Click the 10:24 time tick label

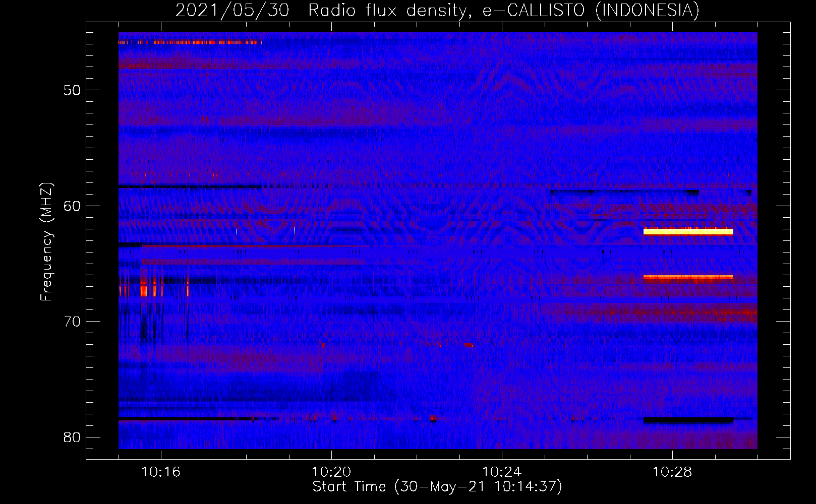click(x=502, y=472)
